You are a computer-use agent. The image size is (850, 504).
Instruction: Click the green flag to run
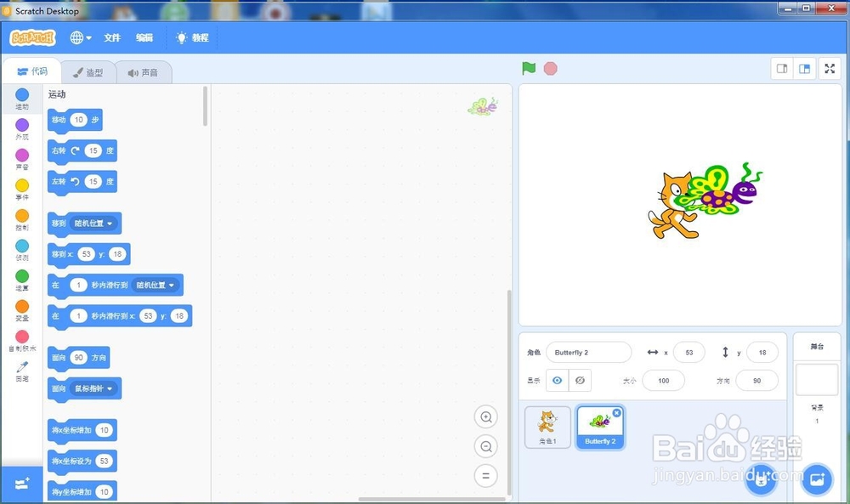click(x=529, y=68)
